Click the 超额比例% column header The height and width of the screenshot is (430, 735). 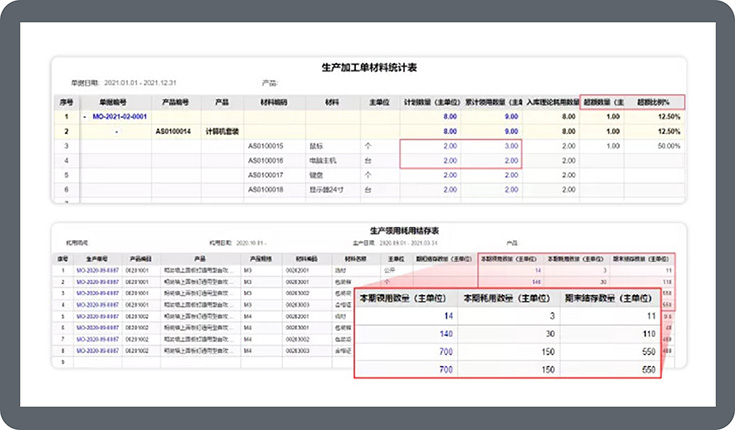[653, 102]
